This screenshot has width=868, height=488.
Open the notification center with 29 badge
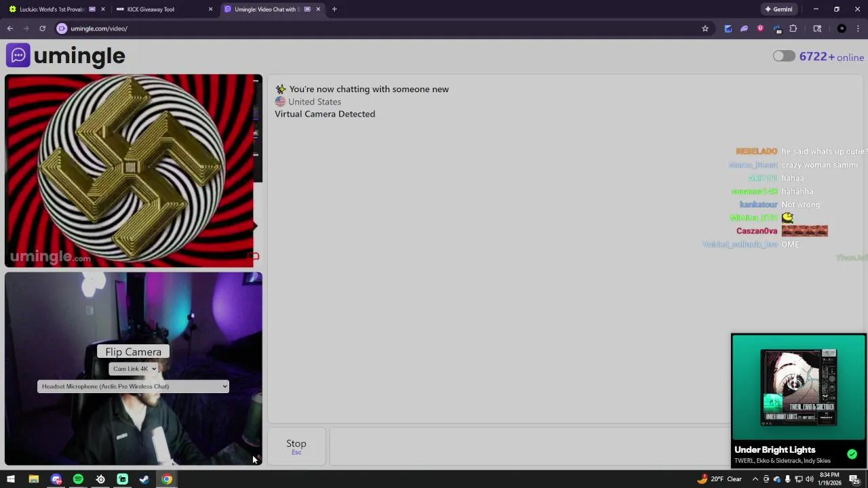point(854,479)
